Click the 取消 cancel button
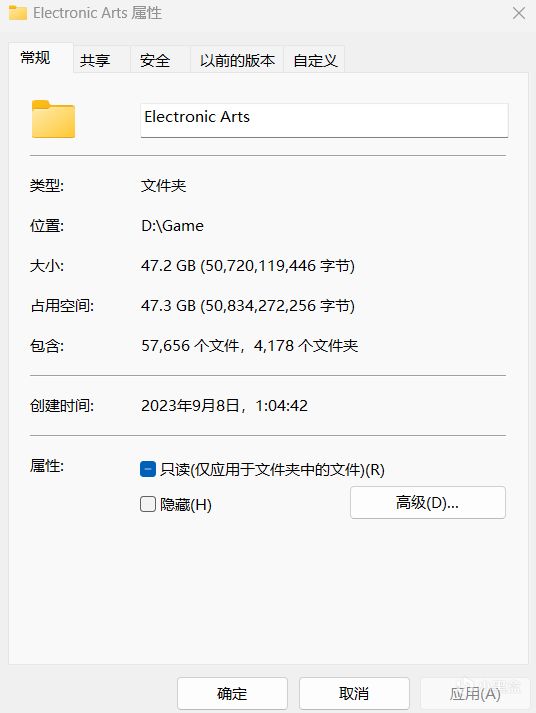The image size is (536, 713). pyautogui.click(x=354, y=693)
